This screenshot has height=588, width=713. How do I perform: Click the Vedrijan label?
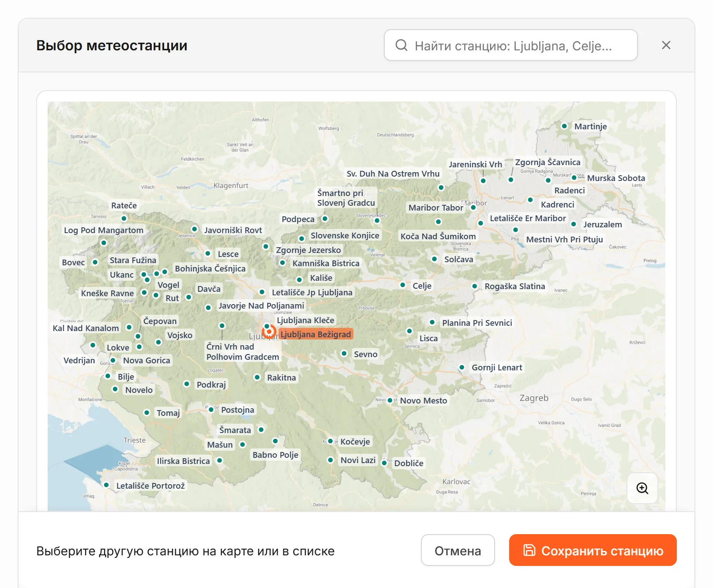click(x=79, y=360)
